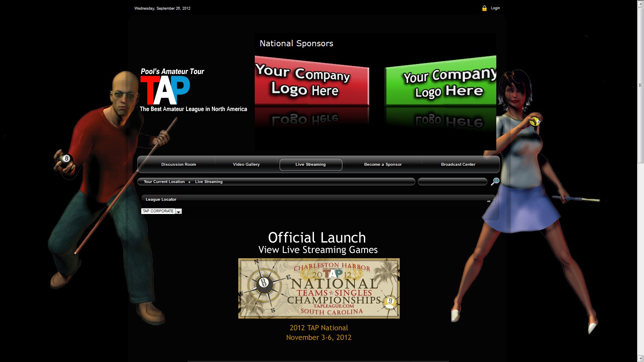Click the green Your Company Logo banner
The image size is (644, 362).
pos(441,82)
